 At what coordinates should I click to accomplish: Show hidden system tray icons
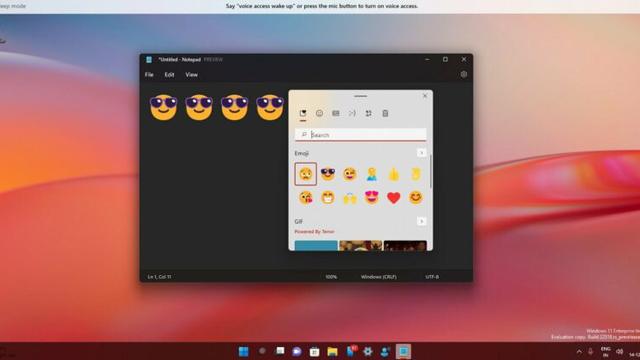[x=579, y=351]
